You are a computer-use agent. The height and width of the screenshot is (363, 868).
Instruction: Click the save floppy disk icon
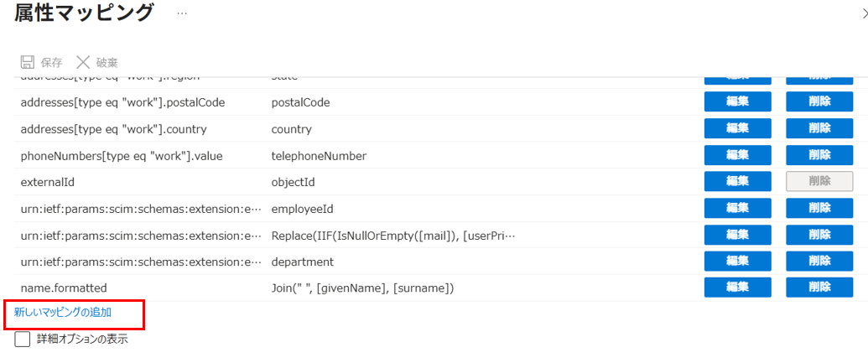(x=27, y=62)
